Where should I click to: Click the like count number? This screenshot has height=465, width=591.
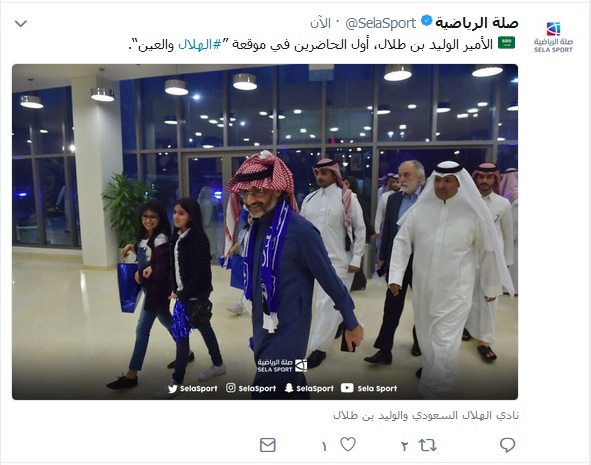tap(324, 447)
